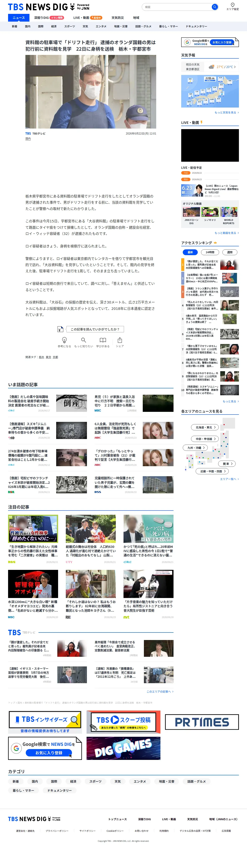Expand もっと動画を見る link
The height and width of the screenshot is (868, 247).
[x=227, y=233]
